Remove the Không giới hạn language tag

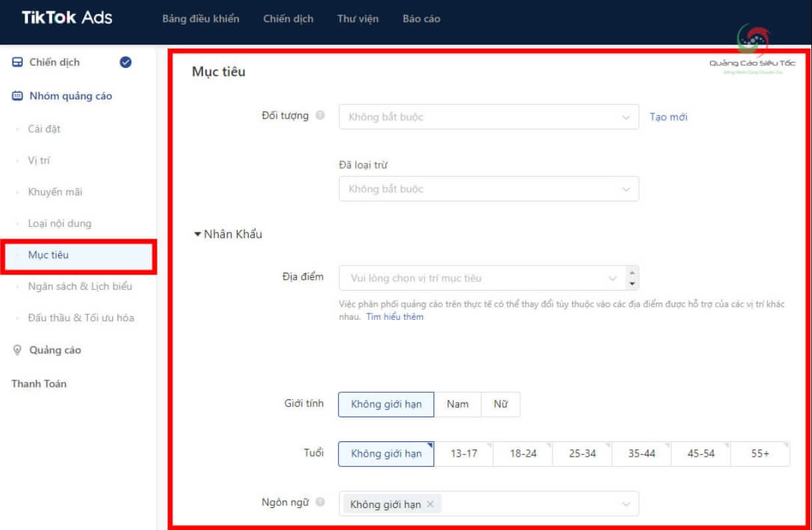pos(430,505)
